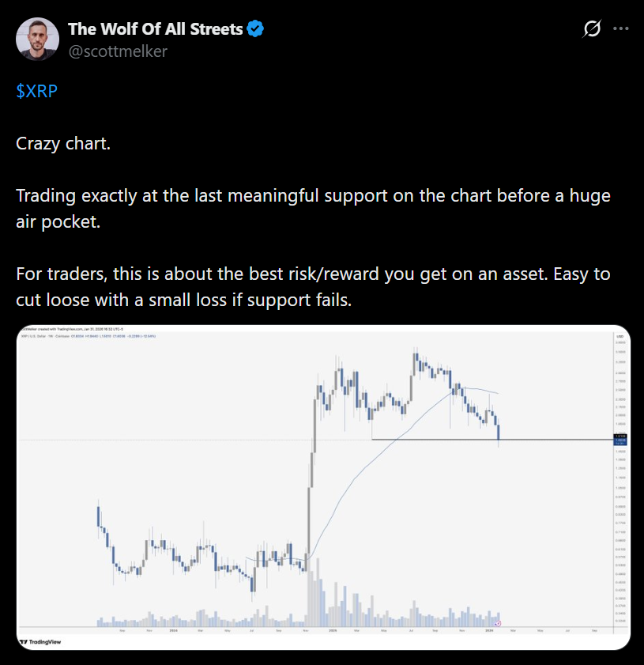
Task: Click the 'Crazy chart.' text line
Action: [63, 144]
